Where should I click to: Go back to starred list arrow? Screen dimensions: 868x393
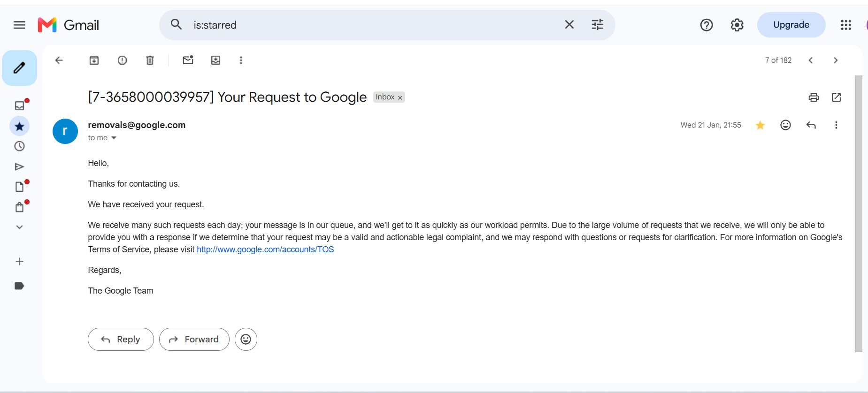[59, 60]
